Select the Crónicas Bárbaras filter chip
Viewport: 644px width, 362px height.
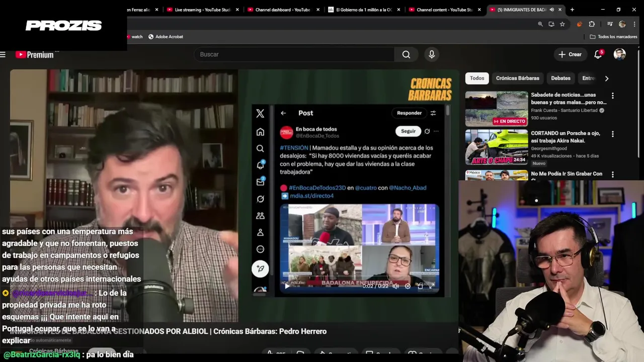[x=517, y=78]
